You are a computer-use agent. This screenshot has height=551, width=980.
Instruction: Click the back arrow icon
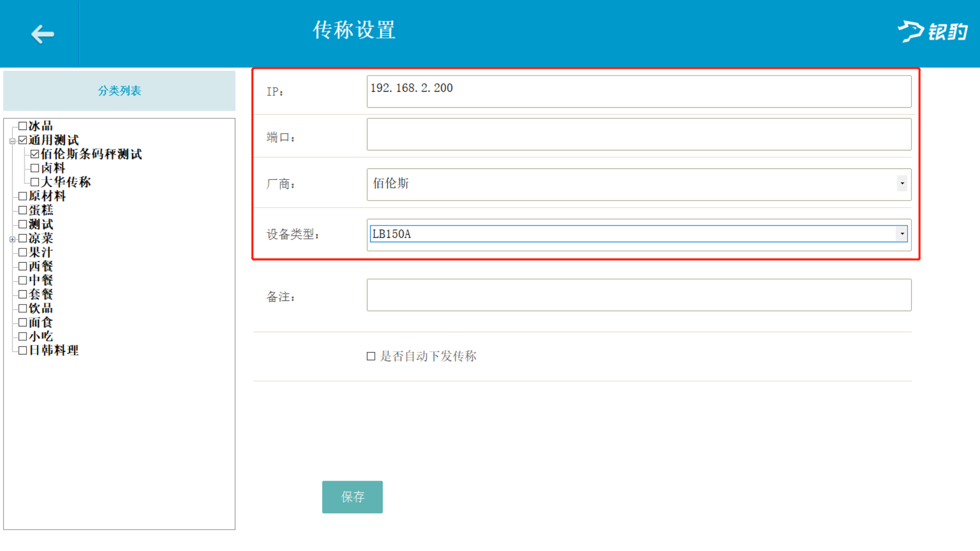pos(42,34)
